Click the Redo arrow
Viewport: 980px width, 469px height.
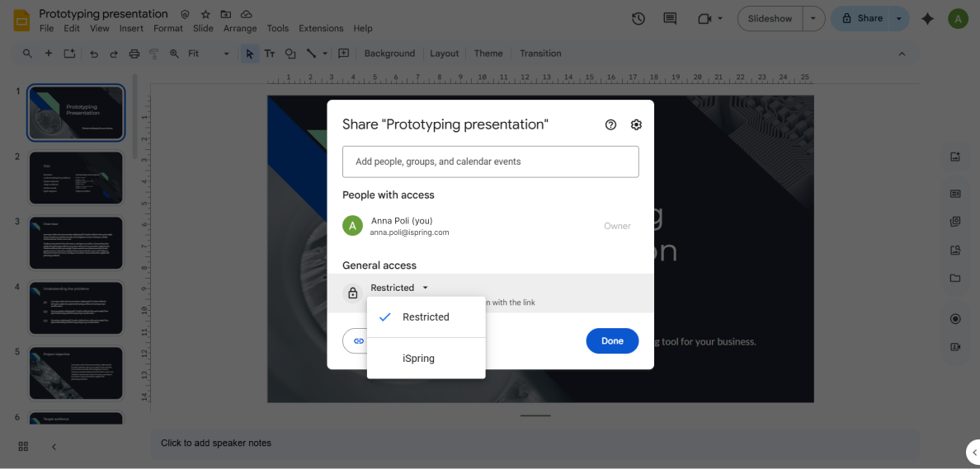[x=114, y=54]
